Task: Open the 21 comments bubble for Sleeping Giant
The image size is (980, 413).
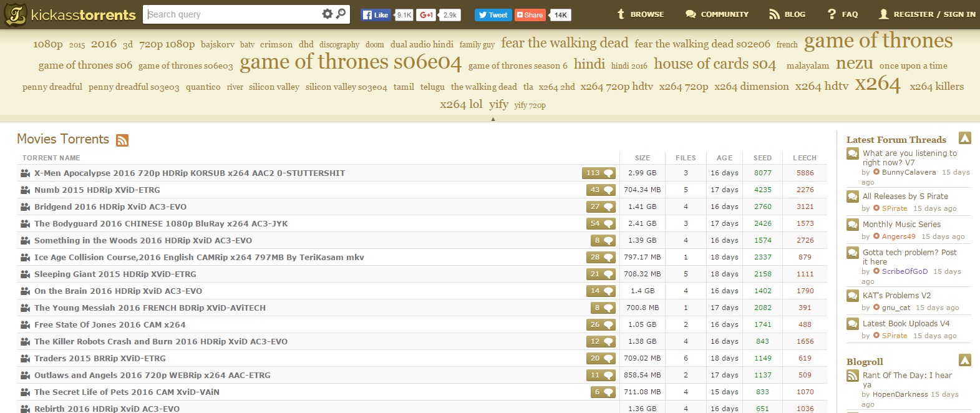Action: pyautogui.click(x=601, y=274)
